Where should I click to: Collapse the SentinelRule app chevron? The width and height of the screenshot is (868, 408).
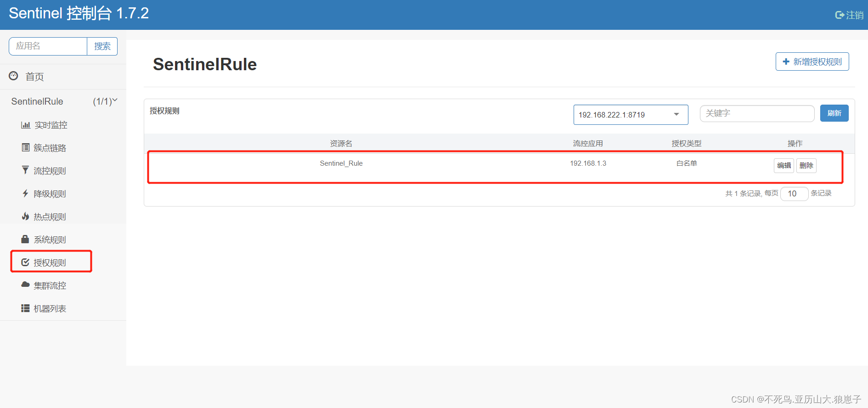coord(115,100)
